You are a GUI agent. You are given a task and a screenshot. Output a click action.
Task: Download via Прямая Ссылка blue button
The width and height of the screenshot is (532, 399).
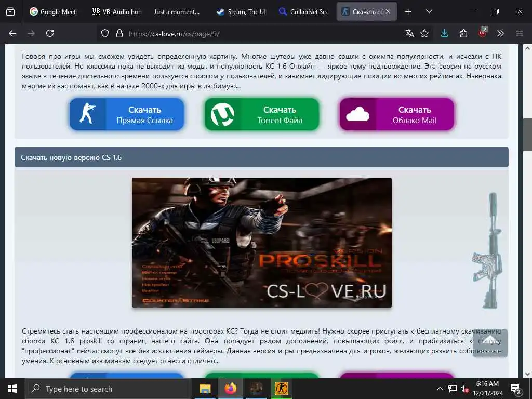tap(127, 114)
